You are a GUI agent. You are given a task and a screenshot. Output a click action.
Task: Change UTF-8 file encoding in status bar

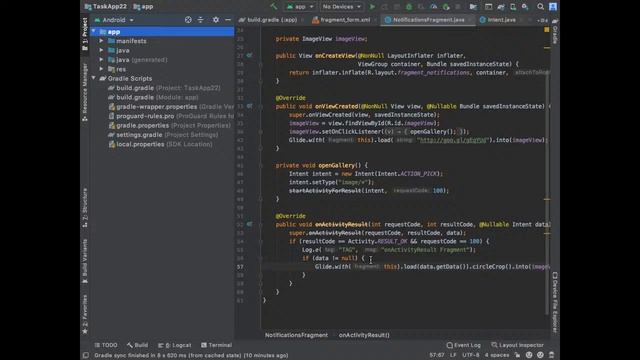(x=471, y=355)
